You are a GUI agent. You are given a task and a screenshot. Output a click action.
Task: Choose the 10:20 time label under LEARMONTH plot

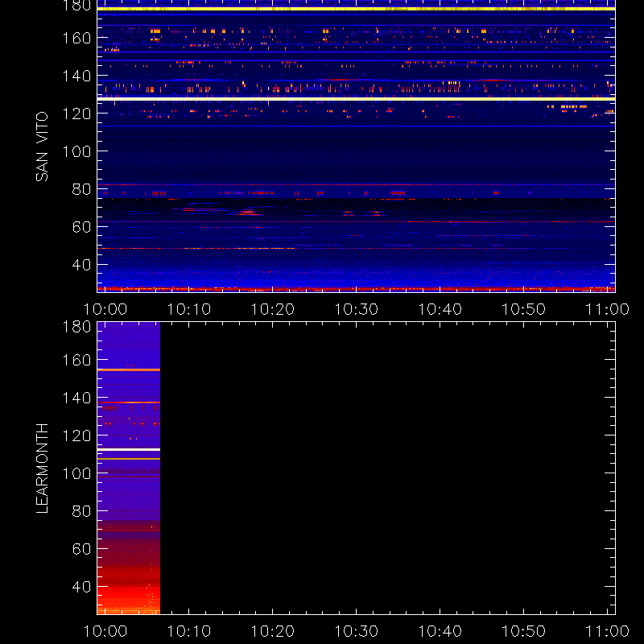(273, 631)
